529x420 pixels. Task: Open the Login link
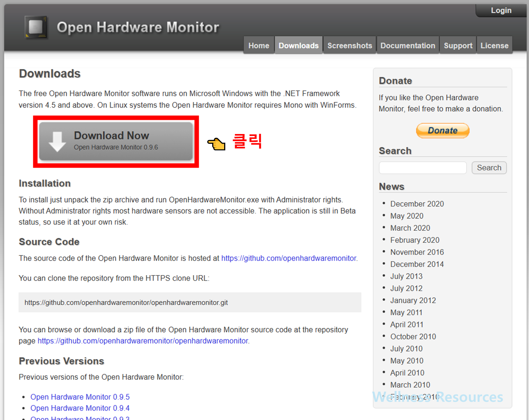click(x=501, y=10)
